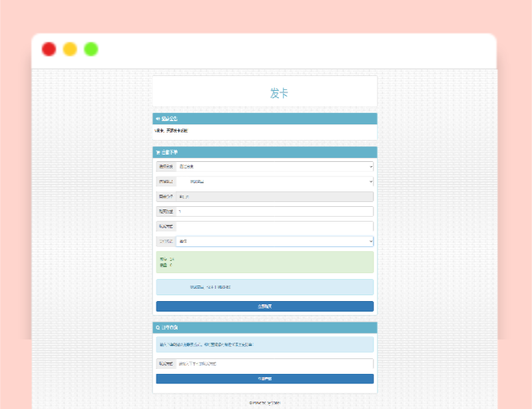
Task: Expand the product selection dropdown
Action: 274,182
